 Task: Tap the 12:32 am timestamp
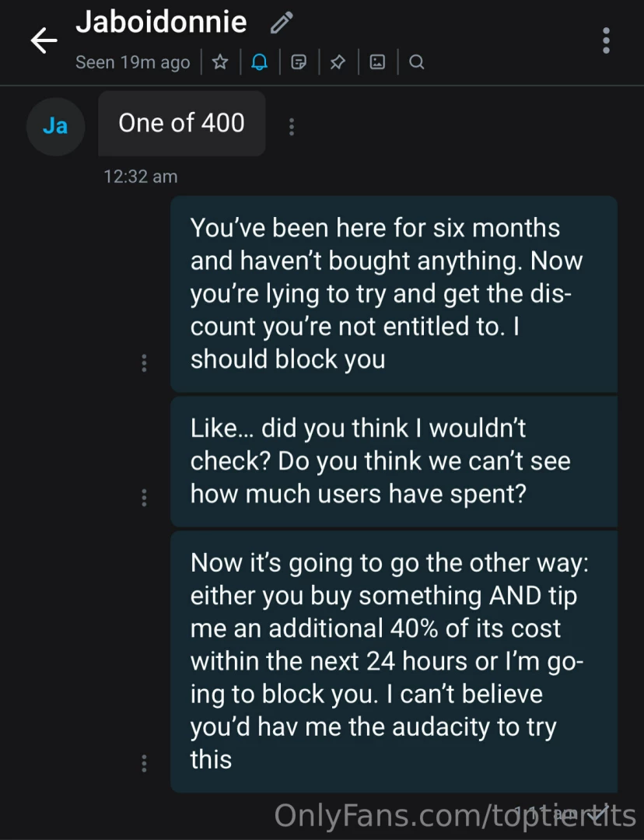pos(140,177)
